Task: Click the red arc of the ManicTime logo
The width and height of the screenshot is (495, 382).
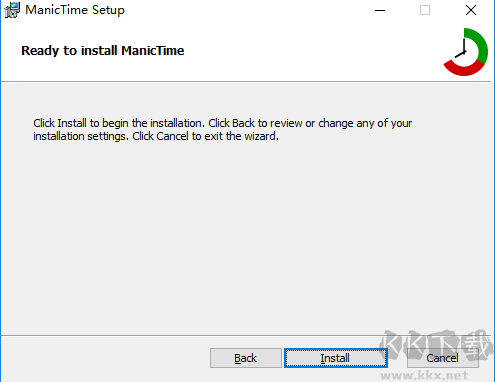Action: (x=463, y=68)
